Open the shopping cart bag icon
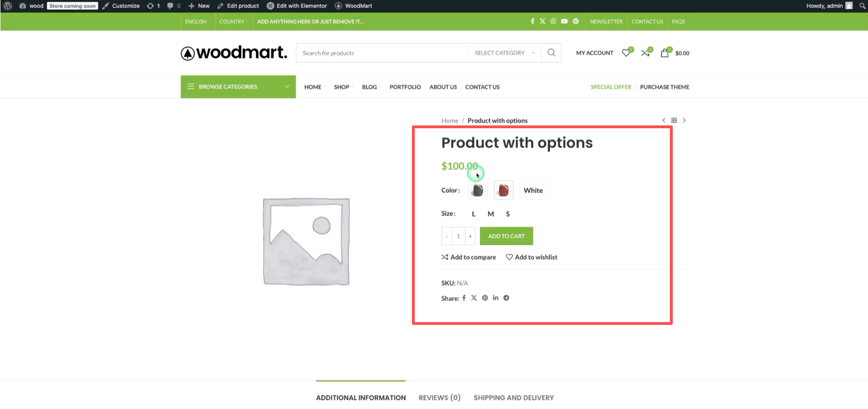The height and width of the screenshot is (409, 868). [x=665, y=52]
